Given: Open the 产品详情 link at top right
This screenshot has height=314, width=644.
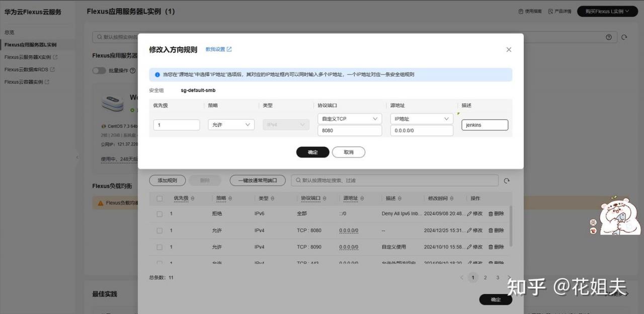Looking at the screenshot, I should point(559,11).
